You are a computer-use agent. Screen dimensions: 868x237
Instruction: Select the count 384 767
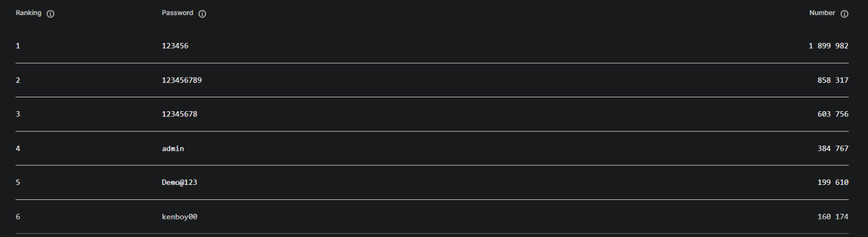833,148
